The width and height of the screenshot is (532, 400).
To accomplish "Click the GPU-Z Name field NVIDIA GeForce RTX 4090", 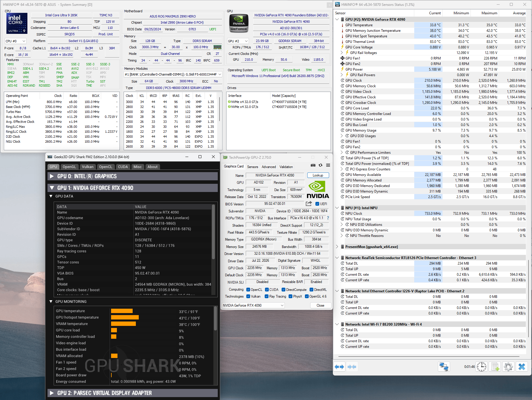I will click(x=275, y=175).
